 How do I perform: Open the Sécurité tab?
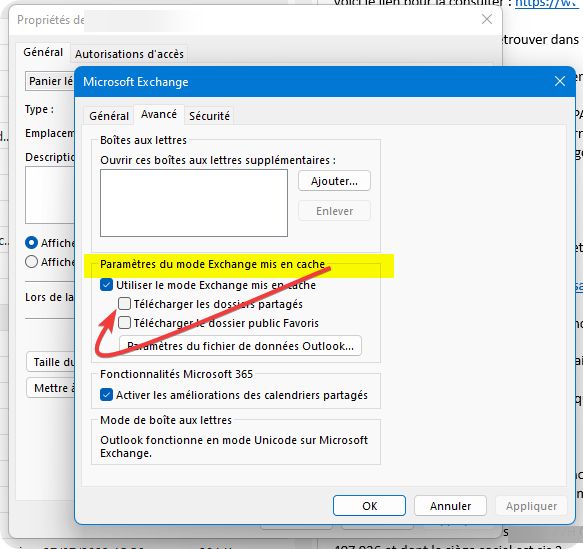click(209, 116)
